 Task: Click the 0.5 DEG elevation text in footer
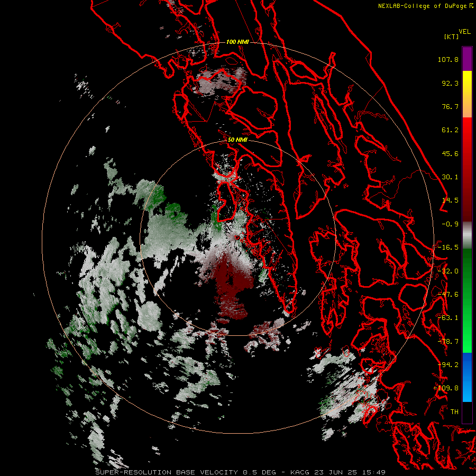pos(259,472)
